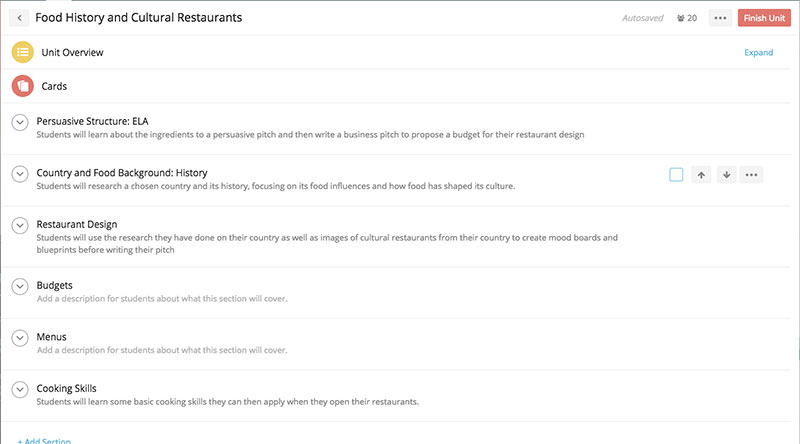Open the Country and Food Background section options menu
This screenshot has height=444, width=800.
click(751, 175)
